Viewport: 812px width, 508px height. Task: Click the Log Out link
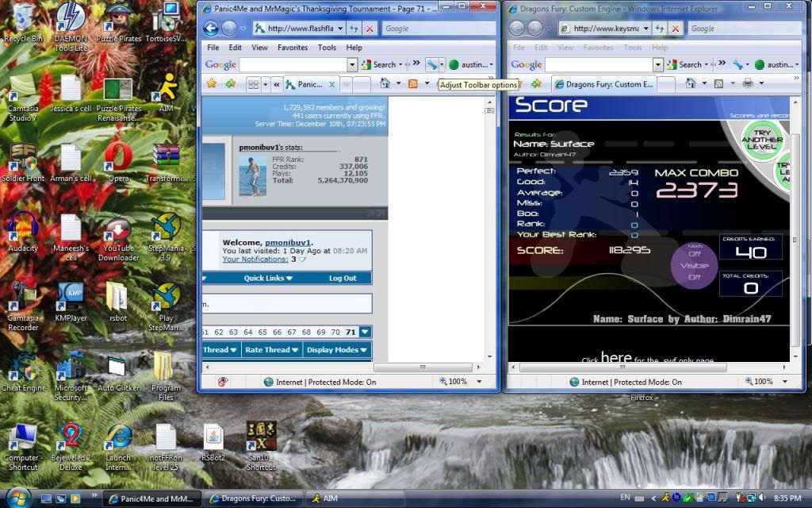tap(343, 278)
